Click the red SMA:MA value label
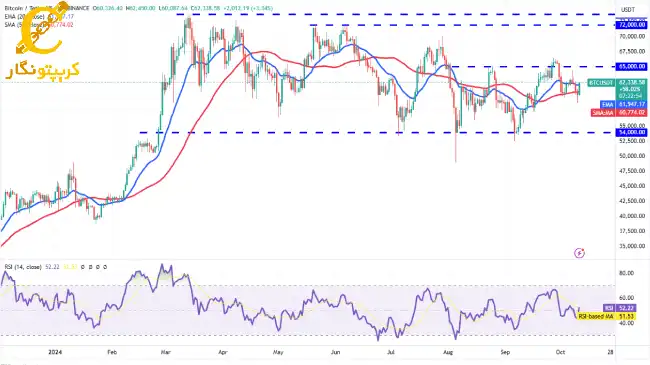650x365 pixels. (x=619, y=112)
